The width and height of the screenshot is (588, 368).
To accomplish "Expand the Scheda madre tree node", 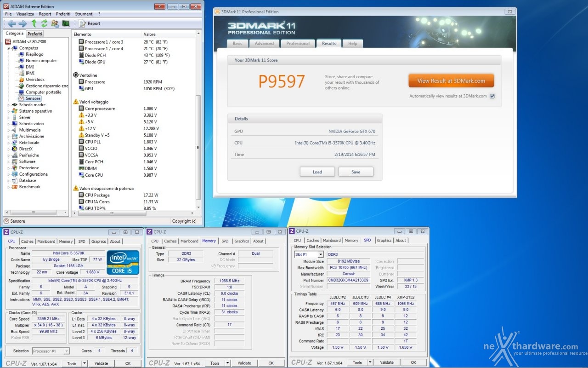I will (x=9, y=105).
